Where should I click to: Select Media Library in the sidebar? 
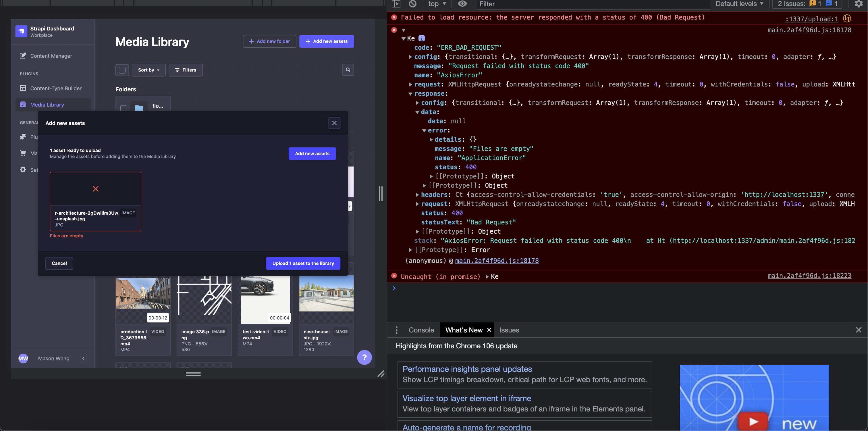pos(47,105)
